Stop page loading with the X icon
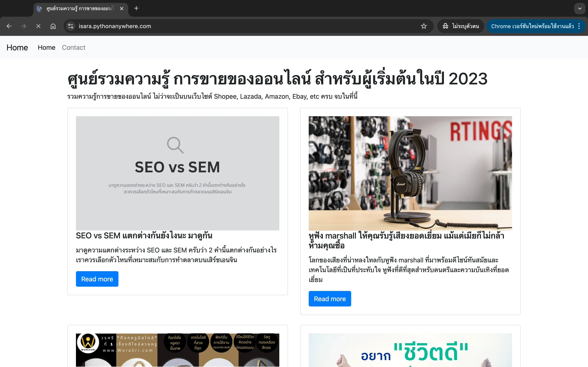 tap(38, 26)
